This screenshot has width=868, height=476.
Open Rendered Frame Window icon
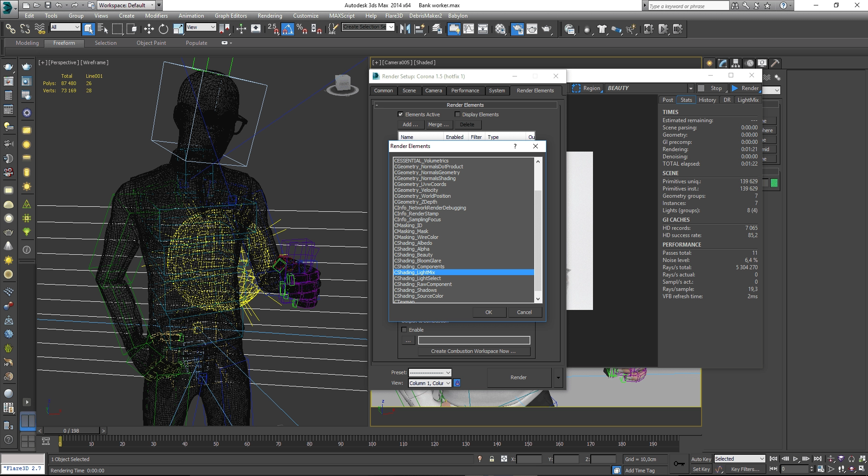click(x=532, y=29)
